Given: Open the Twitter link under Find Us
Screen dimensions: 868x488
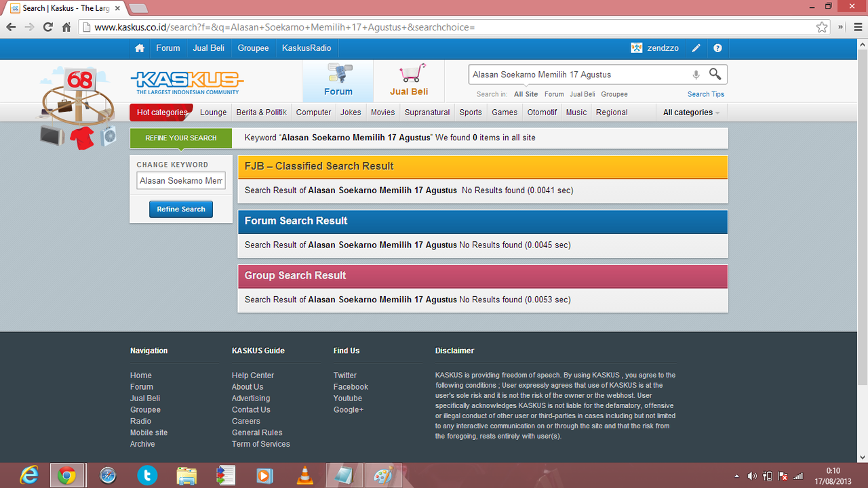Looking at the screenshot, I should click(x=345, y=375).
